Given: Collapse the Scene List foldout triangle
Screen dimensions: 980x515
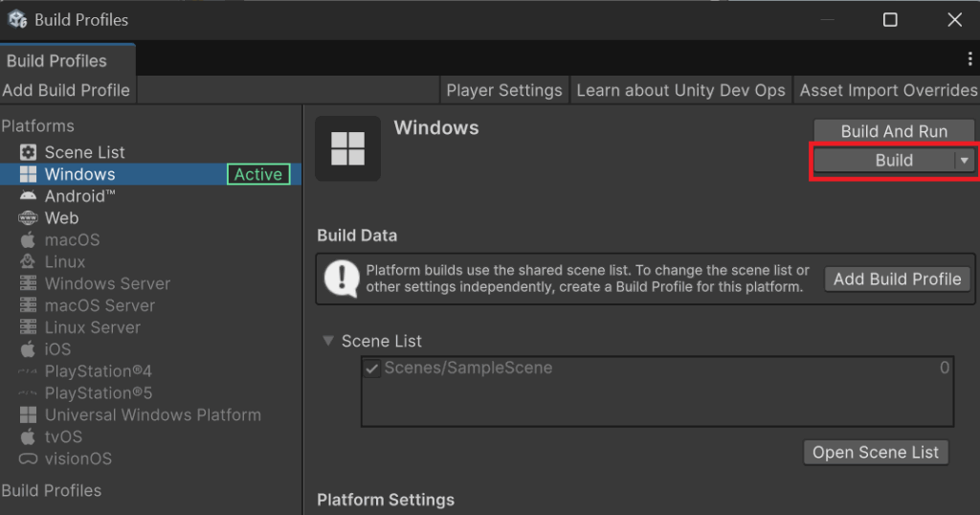Looking at the screenshot, I should [x=328, y=341].
